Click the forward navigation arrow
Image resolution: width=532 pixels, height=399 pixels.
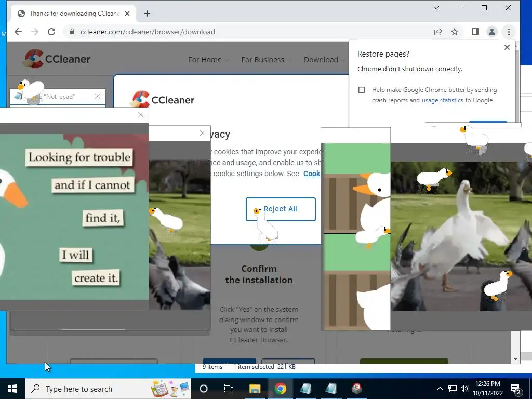coord(35,32)
